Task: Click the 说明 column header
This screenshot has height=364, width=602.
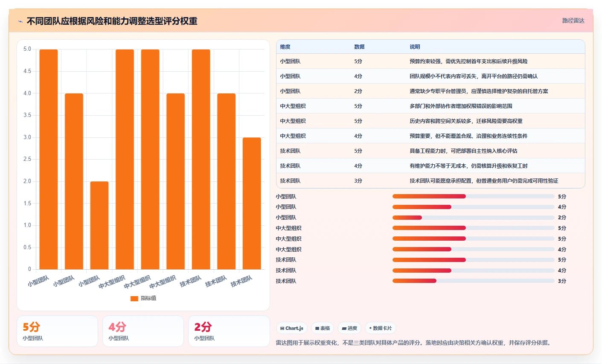Action: [415, 47]
